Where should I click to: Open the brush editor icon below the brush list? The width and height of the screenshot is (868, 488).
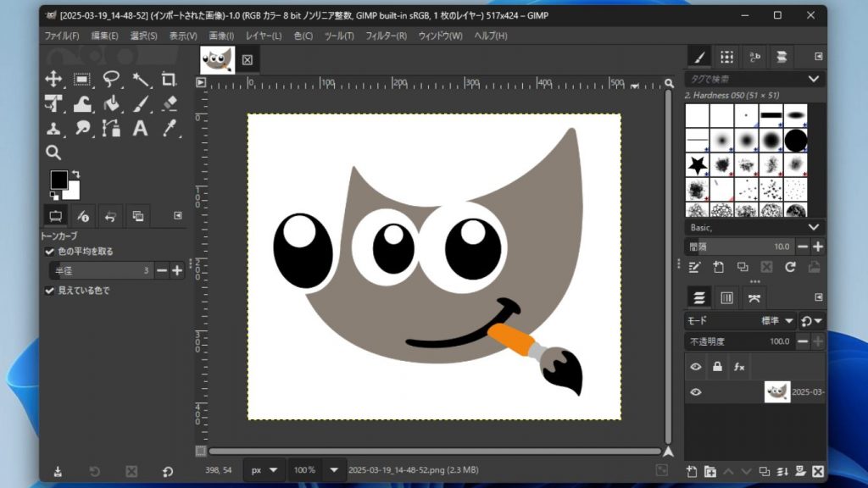pyautogui.click(x=694, y=266)
